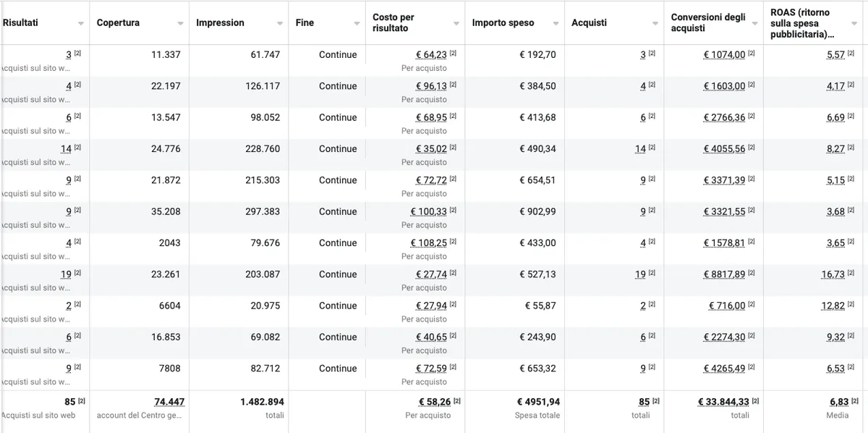Click the [2] footnote beside average ROAS 6,83
The image size is (868, 433).
coord(856,401)
